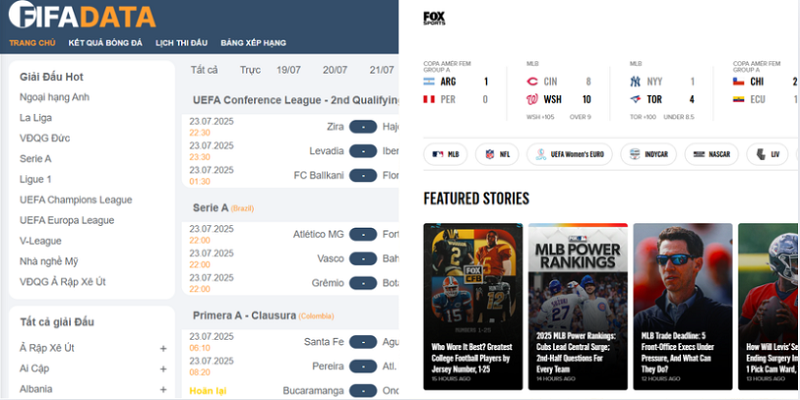The width and height of the screenshot is (800, 400).
Task: Click the Levadia match score button
Action: point(363,151)
